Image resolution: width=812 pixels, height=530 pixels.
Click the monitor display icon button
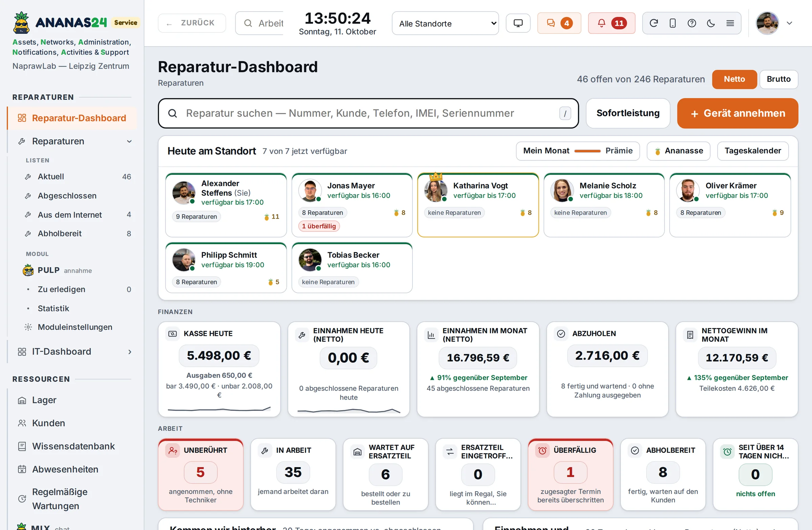pos(518,23)
